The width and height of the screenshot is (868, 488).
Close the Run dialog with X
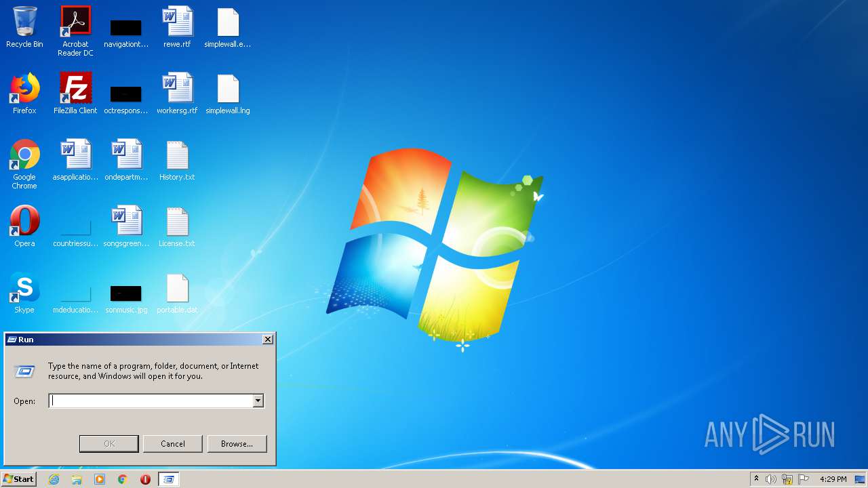(268, 340)
